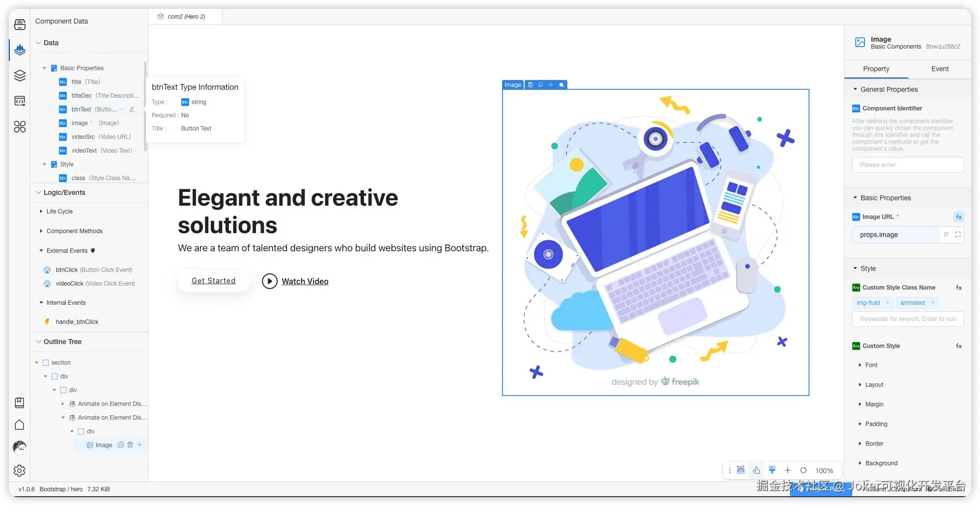Toggle the fx binding for Image URL
Screen dimensions: 980x506
[959, 217]
